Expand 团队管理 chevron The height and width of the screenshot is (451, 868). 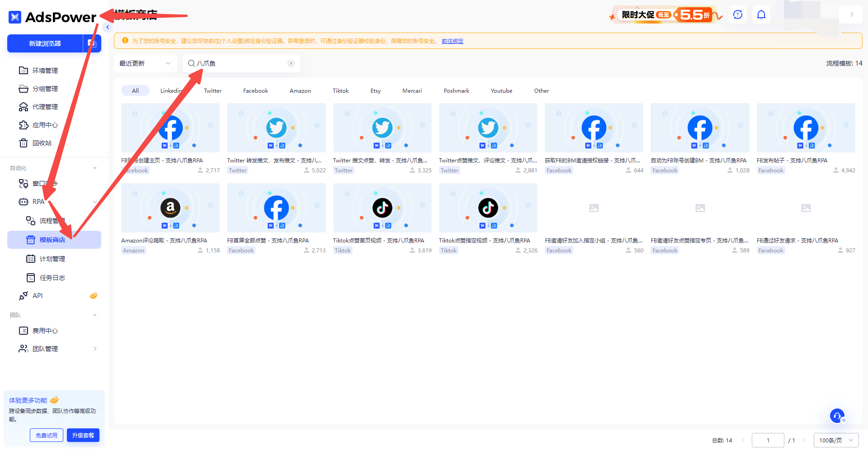95,349
